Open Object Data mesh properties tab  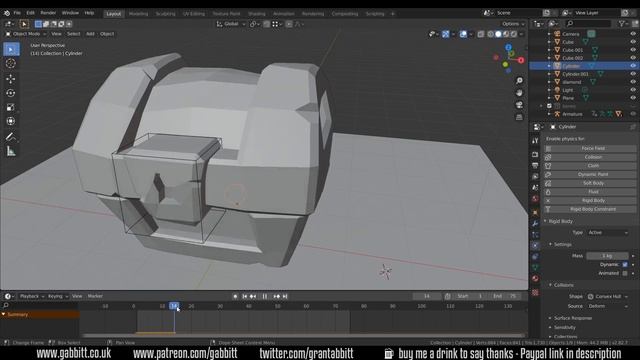tap(535, 268)
